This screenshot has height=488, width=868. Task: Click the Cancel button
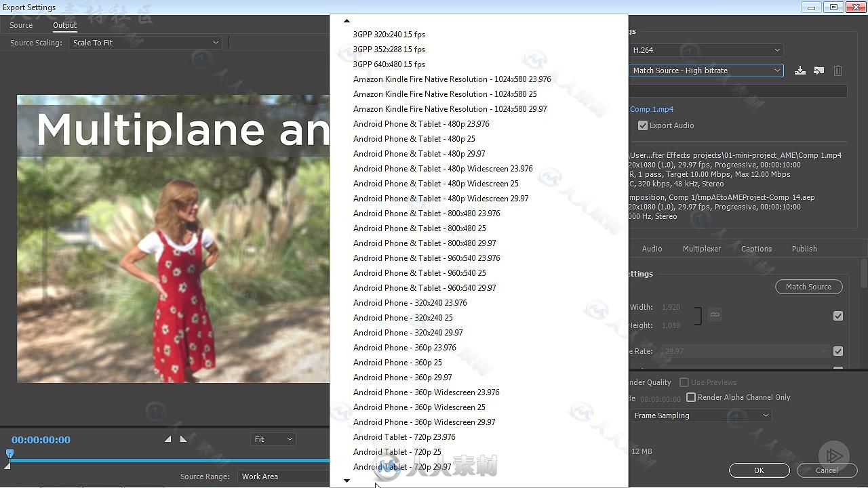coord(827,470)
